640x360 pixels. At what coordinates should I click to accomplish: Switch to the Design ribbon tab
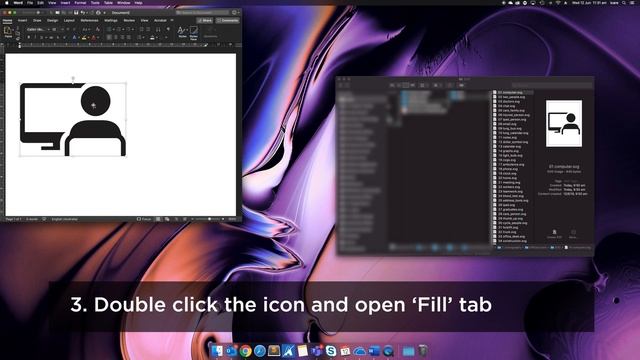(x=52, y=20)
